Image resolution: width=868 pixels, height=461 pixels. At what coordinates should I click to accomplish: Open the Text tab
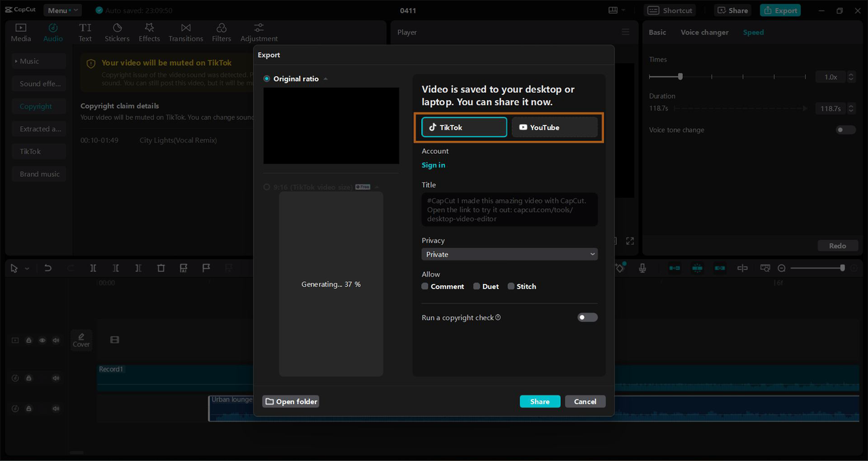[85, 33]
